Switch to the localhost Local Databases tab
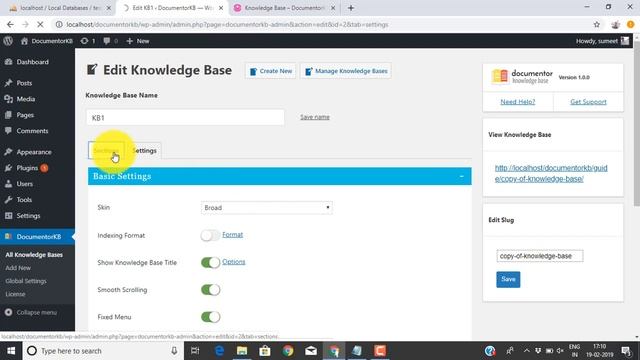 pyautogui.click(x=59, y=8)
